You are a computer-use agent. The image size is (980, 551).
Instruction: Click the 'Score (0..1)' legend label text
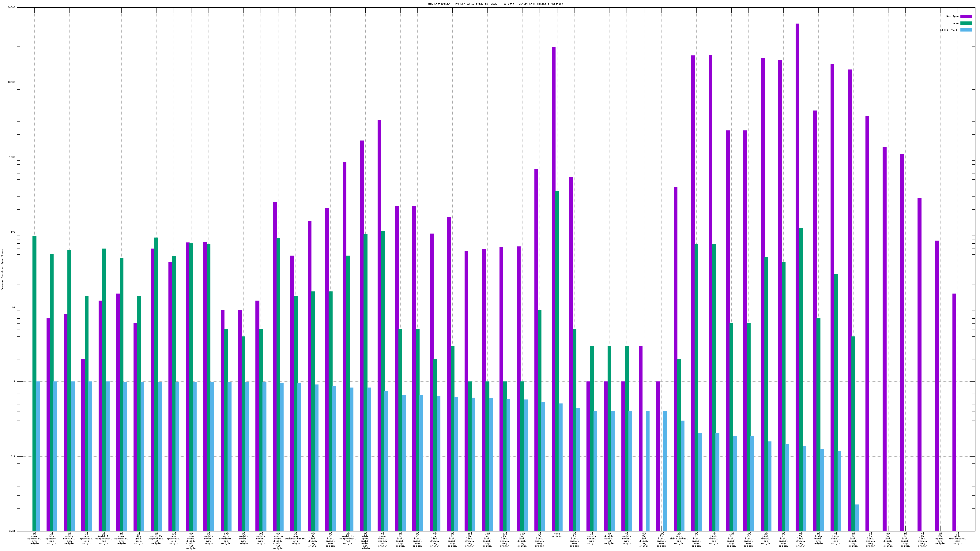[949, 30]
